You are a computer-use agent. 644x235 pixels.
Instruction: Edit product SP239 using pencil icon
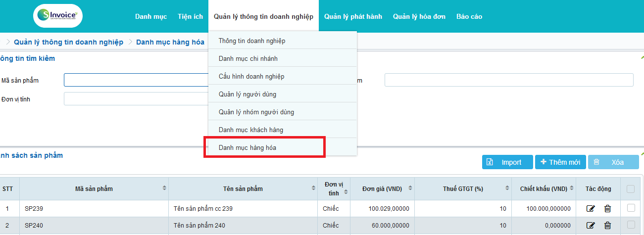pos(590,209)
